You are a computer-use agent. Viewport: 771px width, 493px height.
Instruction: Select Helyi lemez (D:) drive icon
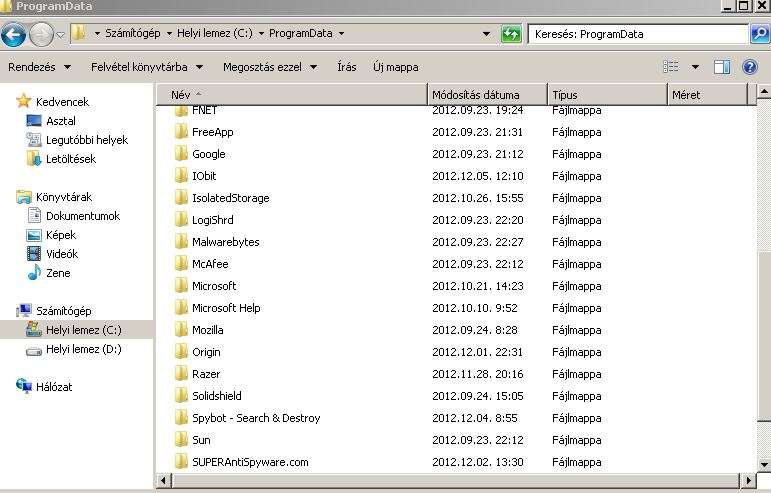33,350
